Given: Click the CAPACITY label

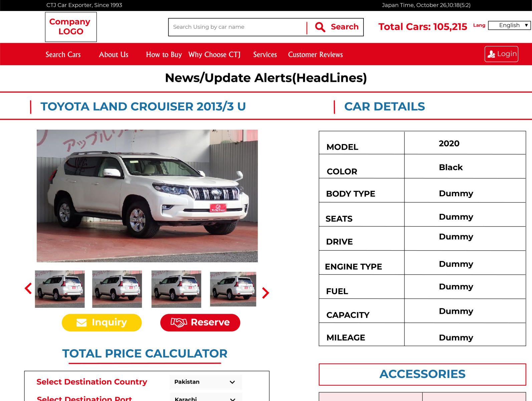Looking at the screenshot, I should click(348, 315).
